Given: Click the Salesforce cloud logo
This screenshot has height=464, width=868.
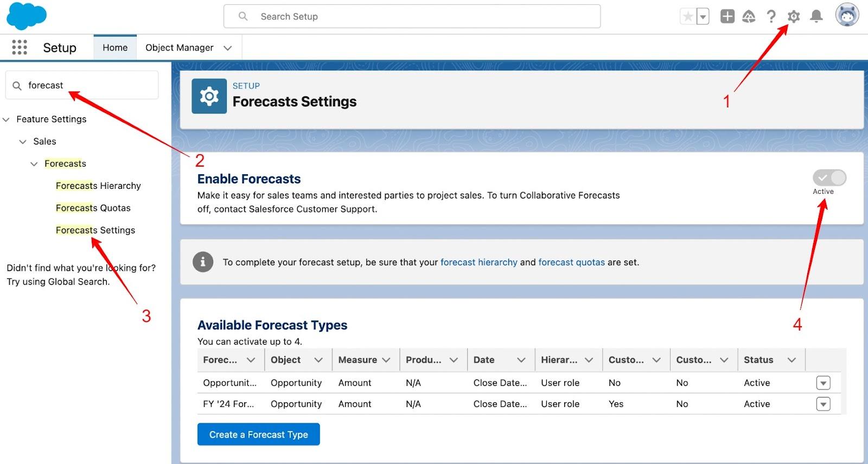Looking at the screenshot, I should click(x=27, y=16).
